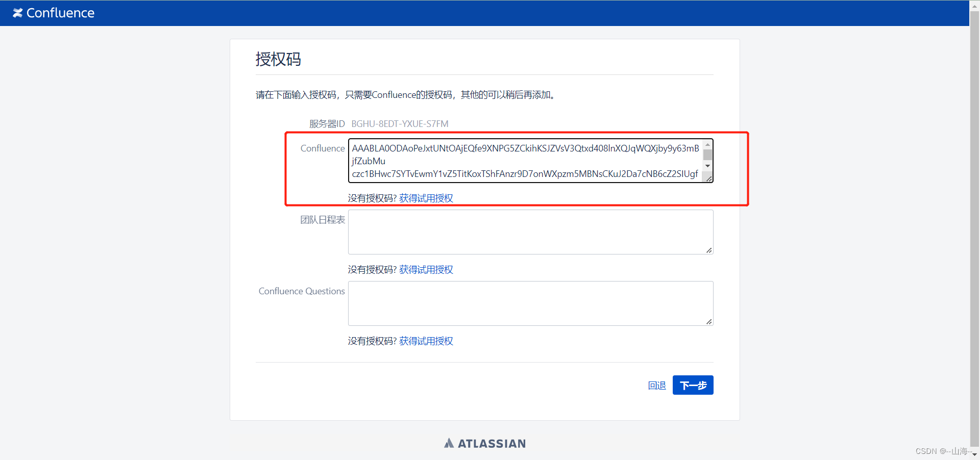Click resize handle of 团队日程表 textarea

tap(709, 250)
